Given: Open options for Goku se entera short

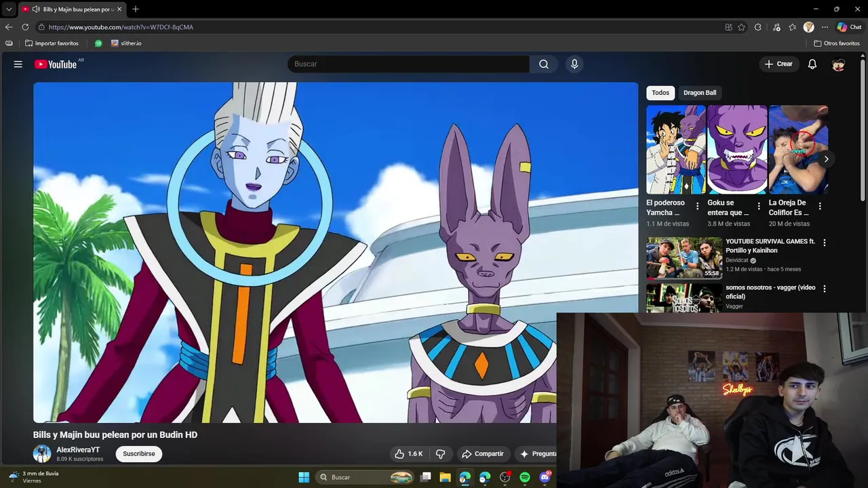Looking at the screenshot, I should pyautogui.click(x=759, y=206).
